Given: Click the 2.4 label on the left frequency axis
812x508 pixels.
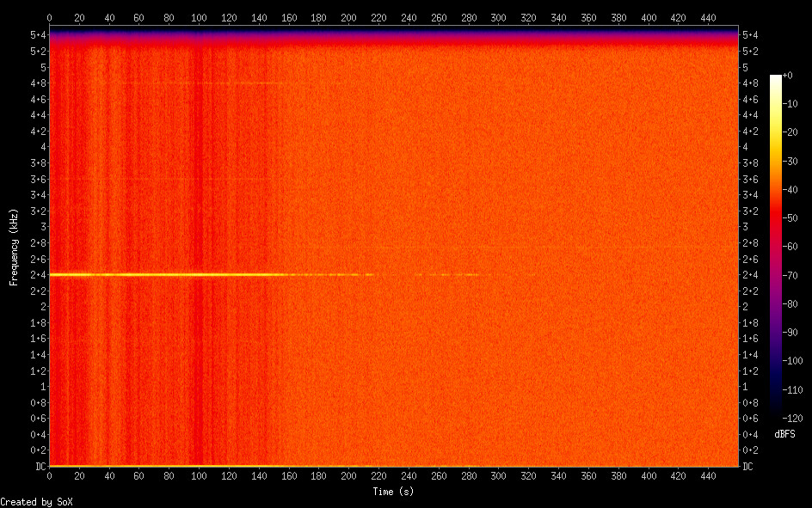Looking at the screenshot, I should point(38,275).
